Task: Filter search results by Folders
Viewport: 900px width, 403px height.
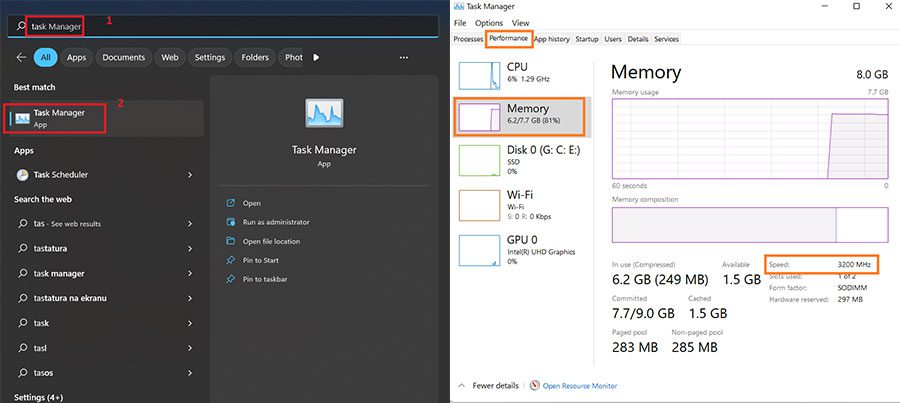Action: pos(255,57)
